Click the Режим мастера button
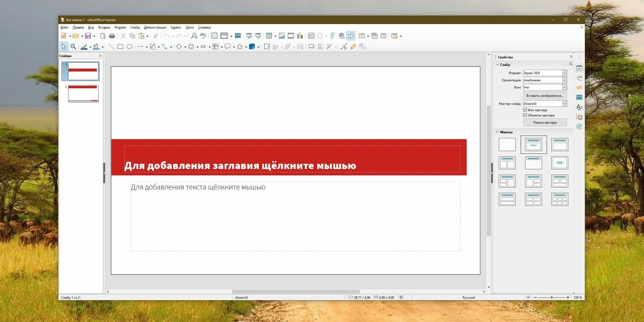This screenshot has height=322, width=644. click(x=545, y=123)
